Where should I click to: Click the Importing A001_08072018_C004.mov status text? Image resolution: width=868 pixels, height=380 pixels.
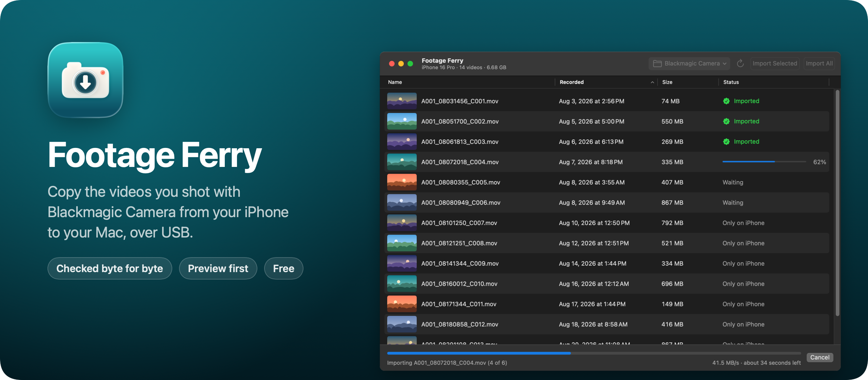[x=447, y=363]
